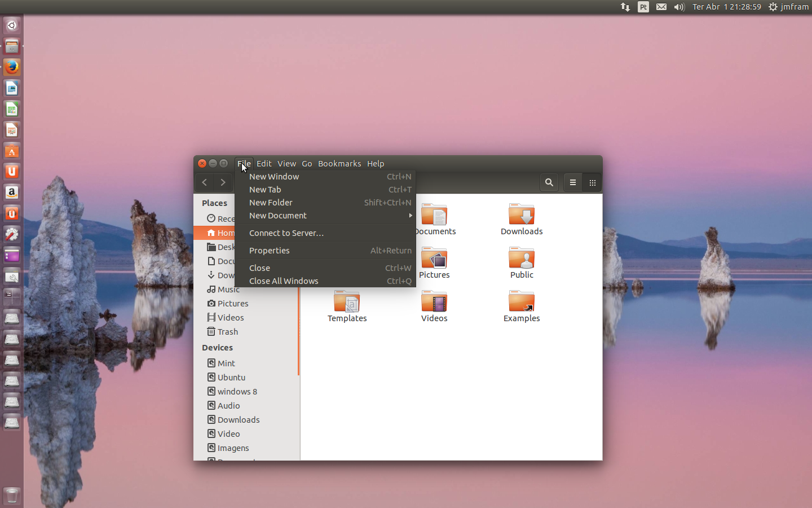Open the sound indicator in the panel
812x508 pixels.
point(679,7)
